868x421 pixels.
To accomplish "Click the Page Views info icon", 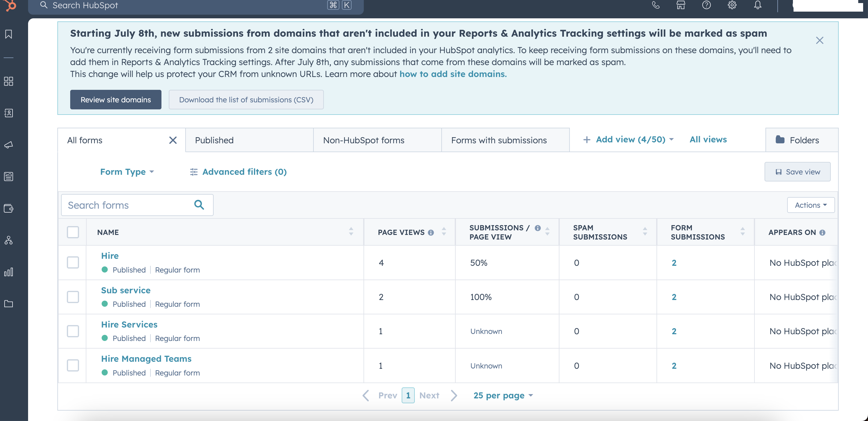I will pyautogui.click(x=431, y=232).
